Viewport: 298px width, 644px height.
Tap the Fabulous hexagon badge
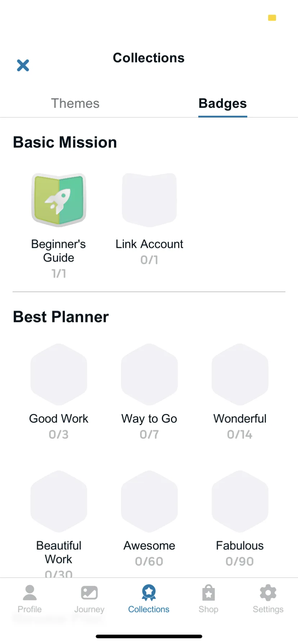click(x=240, y=501)
